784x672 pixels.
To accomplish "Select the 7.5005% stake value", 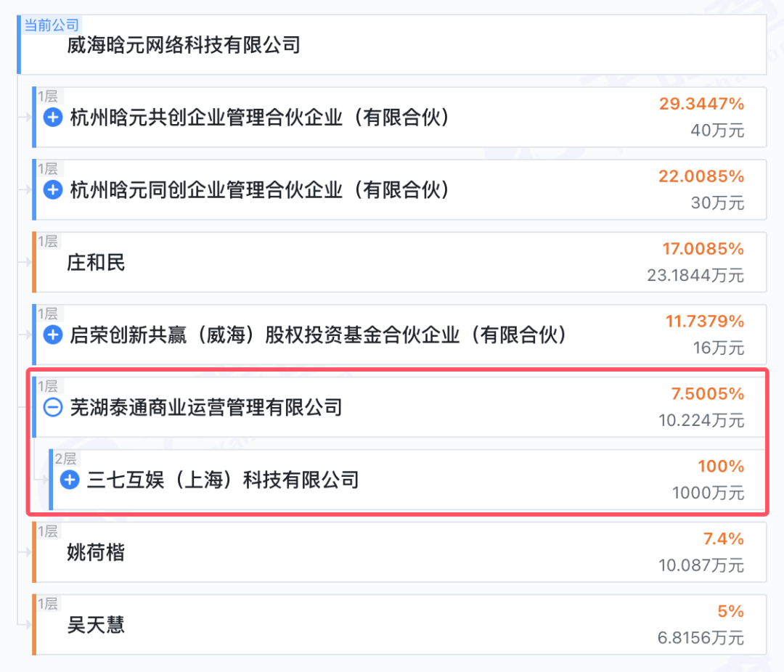I will (708, 394).
